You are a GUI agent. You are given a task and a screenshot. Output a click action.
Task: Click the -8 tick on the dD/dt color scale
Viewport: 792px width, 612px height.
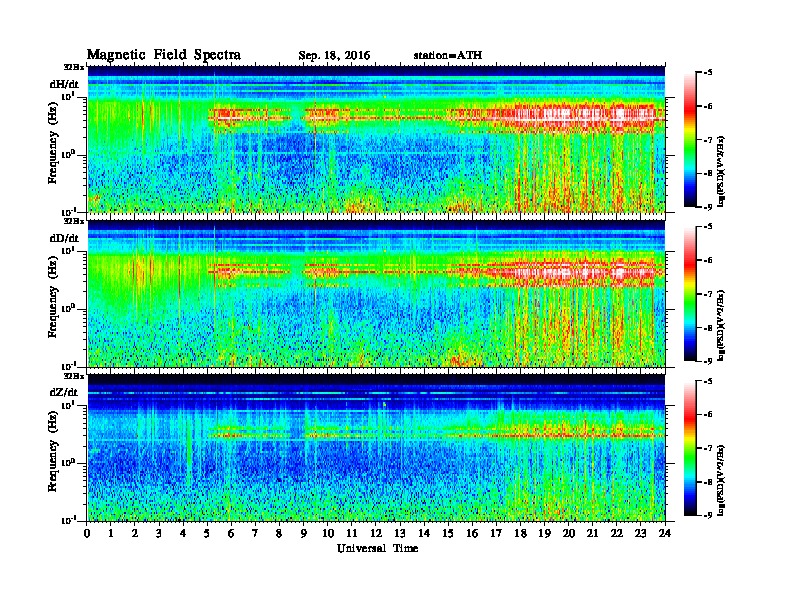709,327
